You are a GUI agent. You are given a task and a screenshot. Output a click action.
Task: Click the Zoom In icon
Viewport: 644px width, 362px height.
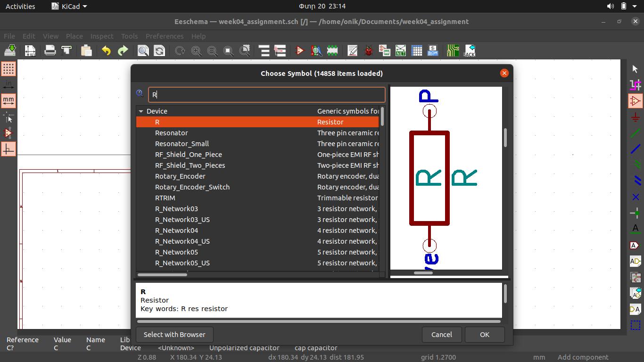[196, 50]
